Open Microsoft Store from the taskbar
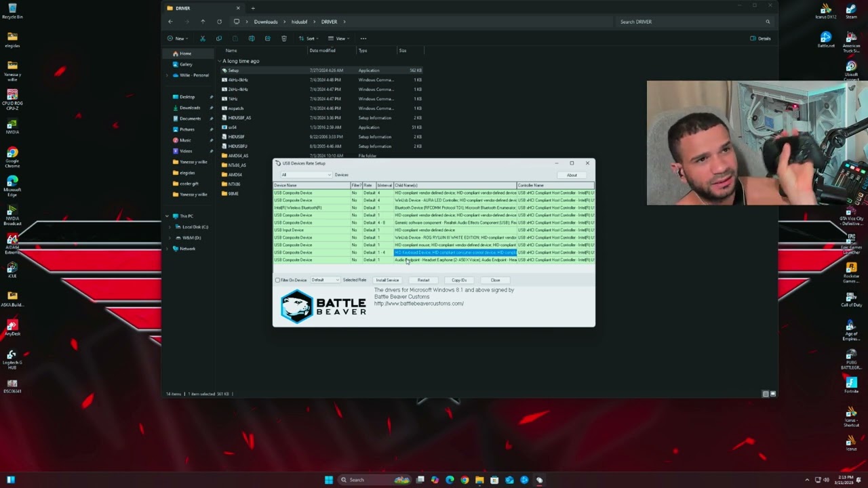868x488 pixels. [494, 480]
